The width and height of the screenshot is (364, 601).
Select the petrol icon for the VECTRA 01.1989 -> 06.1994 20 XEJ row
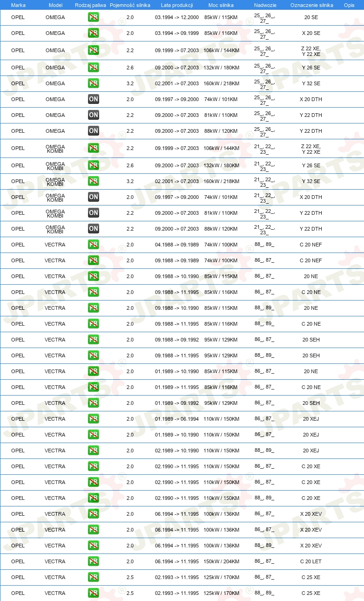pyautogui.click(x=94, y=419)
